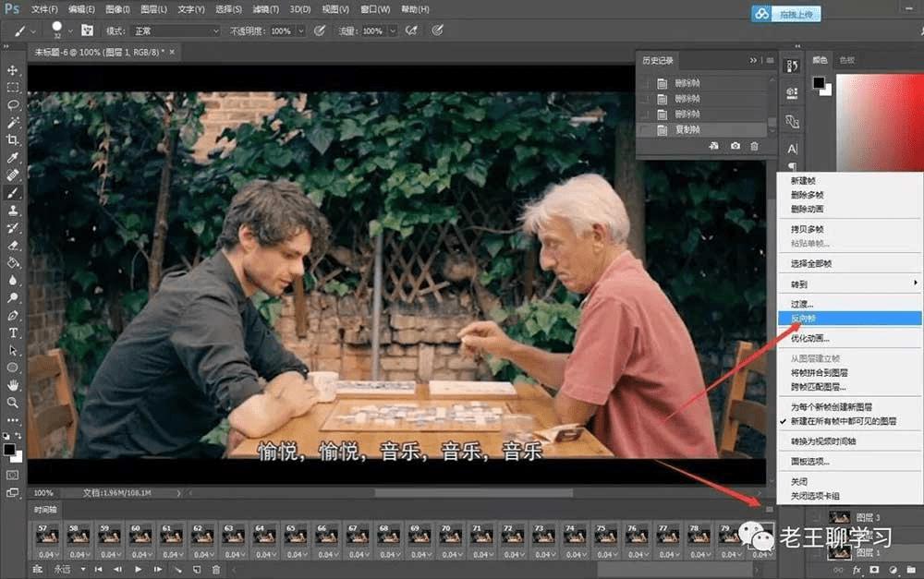Select the Lasso tool
924x579 pixels.
12,105
